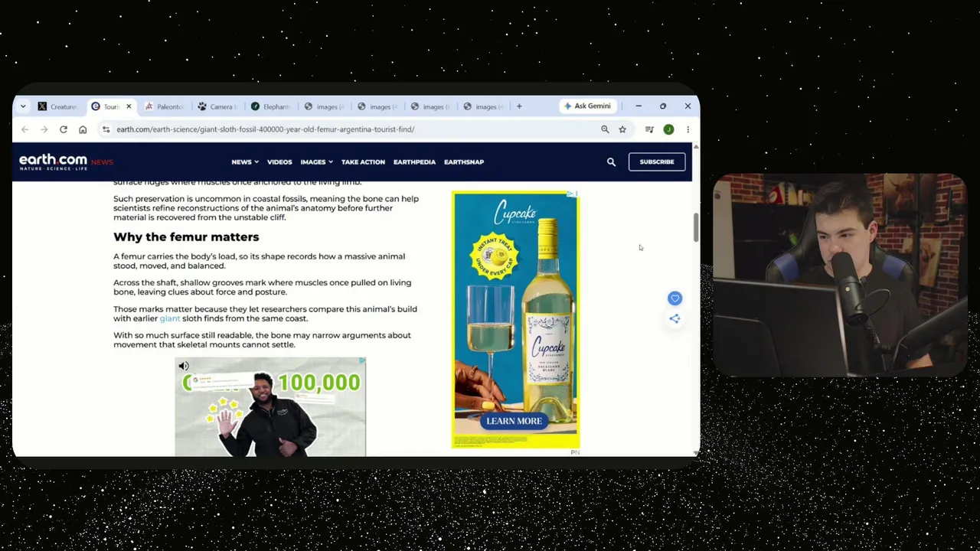This screenshot has width=980, height=551.
Task: Share the article via share icon
Action: (x=675, y=318)
